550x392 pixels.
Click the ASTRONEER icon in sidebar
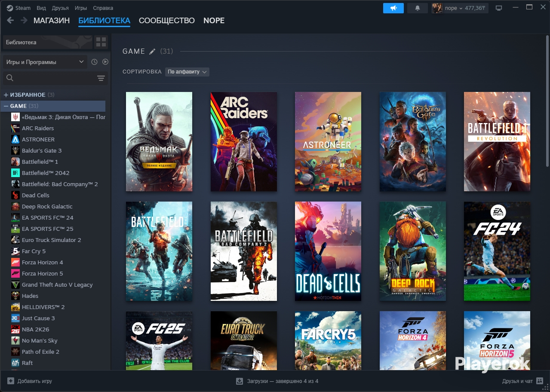tap(15, 139)
